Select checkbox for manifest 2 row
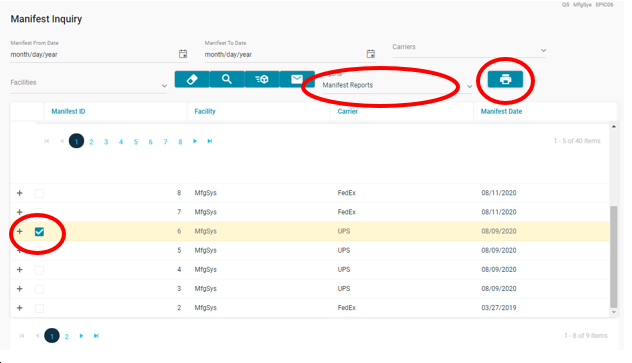This screenshot has width=632, height=363. pyautogui.click(x=39, y=308)
